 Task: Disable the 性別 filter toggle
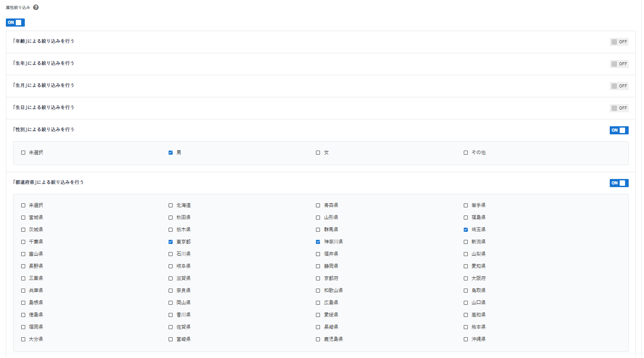619,130
